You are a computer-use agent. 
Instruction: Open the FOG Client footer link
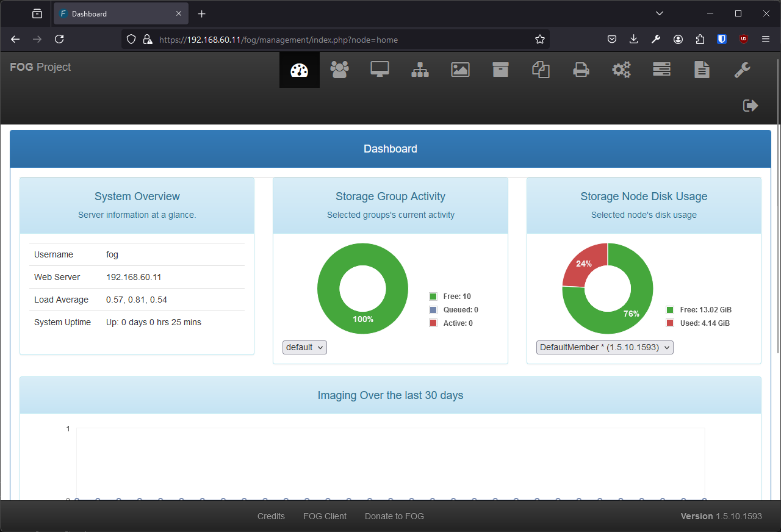pyautogui.click(x=325, y=516)
